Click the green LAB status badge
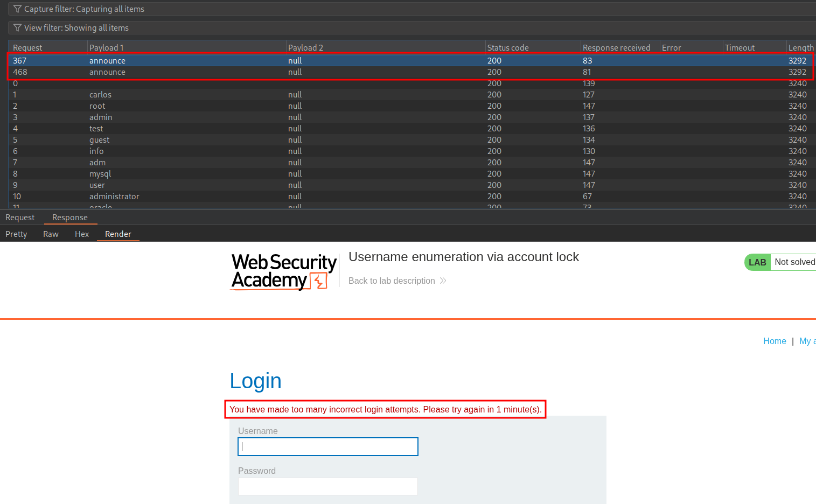 coord(757,262)
